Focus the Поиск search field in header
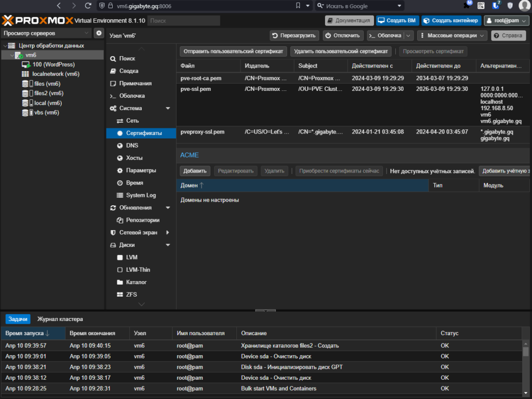The height and width of the screenshot is (399, 532). click(x=184, y=21)
